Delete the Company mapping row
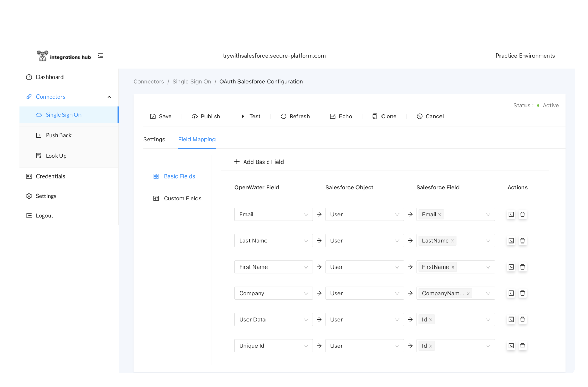588x387 pixels. pos(522,293)
